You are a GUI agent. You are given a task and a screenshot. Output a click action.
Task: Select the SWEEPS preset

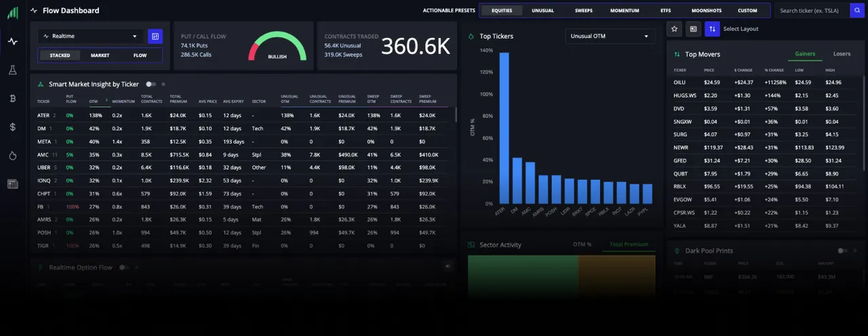(x=584, y=11)
